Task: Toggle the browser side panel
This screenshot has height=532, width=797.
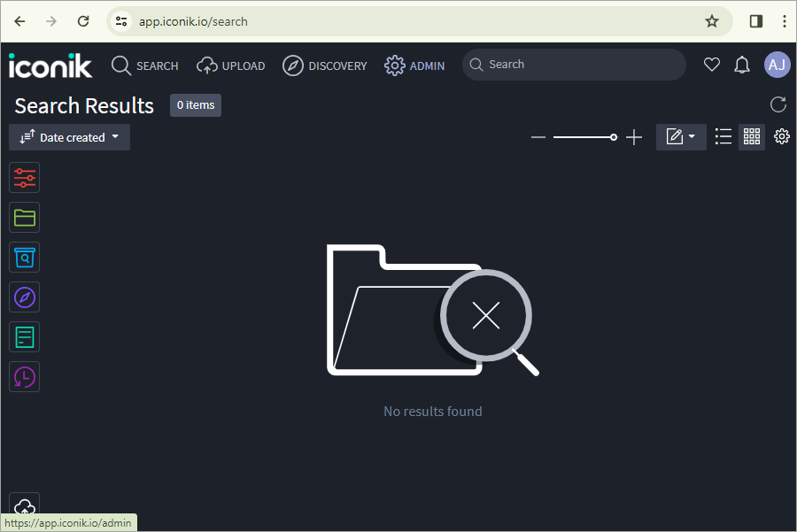Action: point(756,21)
